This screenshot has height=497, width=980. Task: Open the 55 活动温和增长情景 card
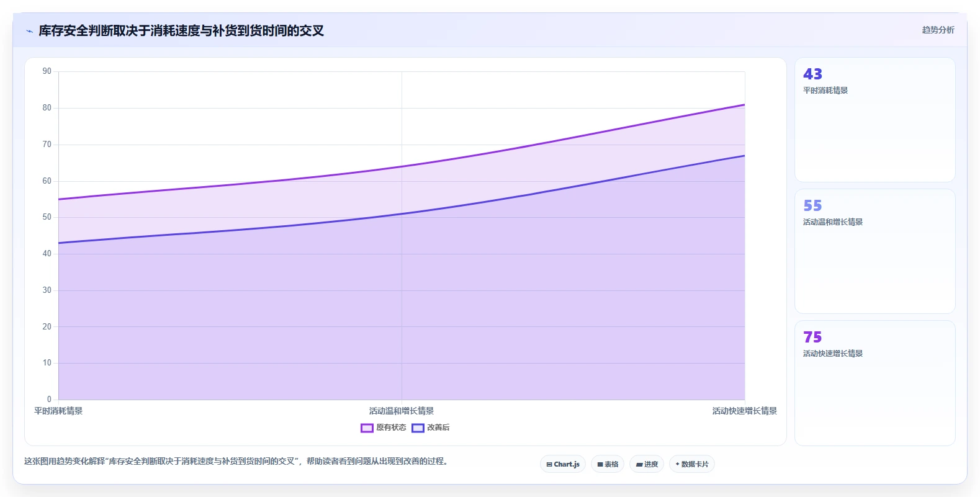(874, 251)
